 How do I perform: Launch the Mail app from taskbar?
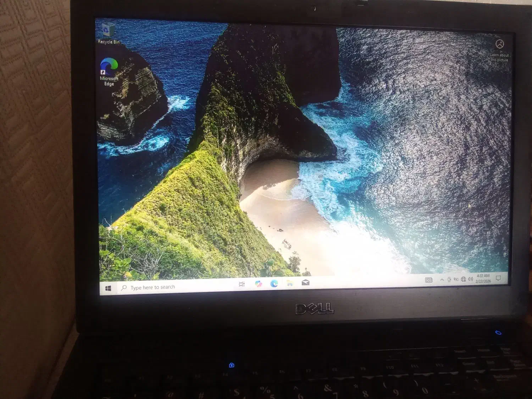pos(306,283)
